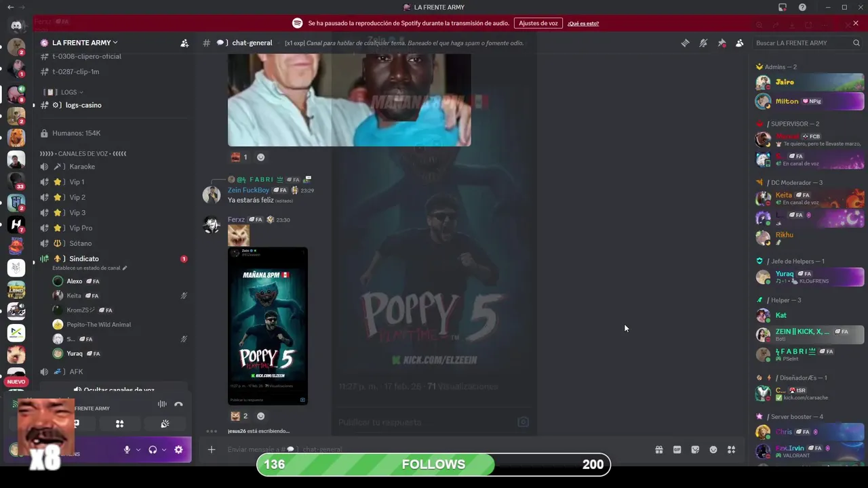Image resolution: width=868 pixels, height=488 pixels.
Task: Toggle the reaction with count 1 under photo
Action: point(239,157)
